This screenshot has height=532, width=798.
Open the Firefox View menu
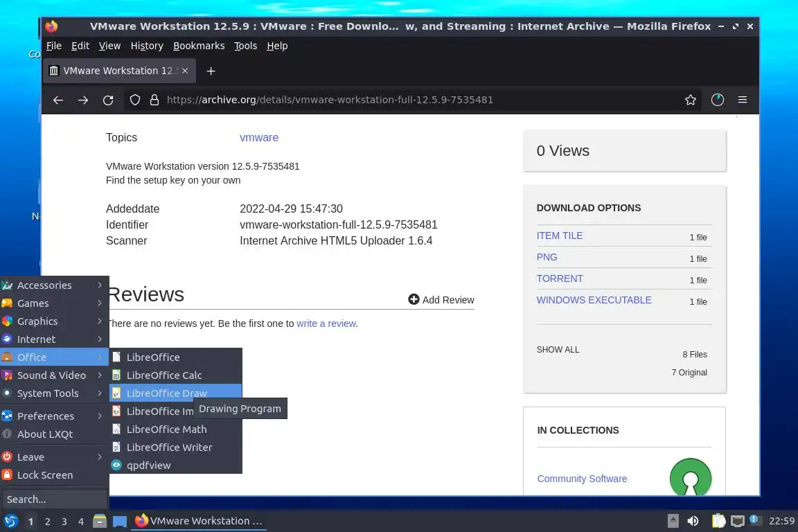tap(110, 46)
